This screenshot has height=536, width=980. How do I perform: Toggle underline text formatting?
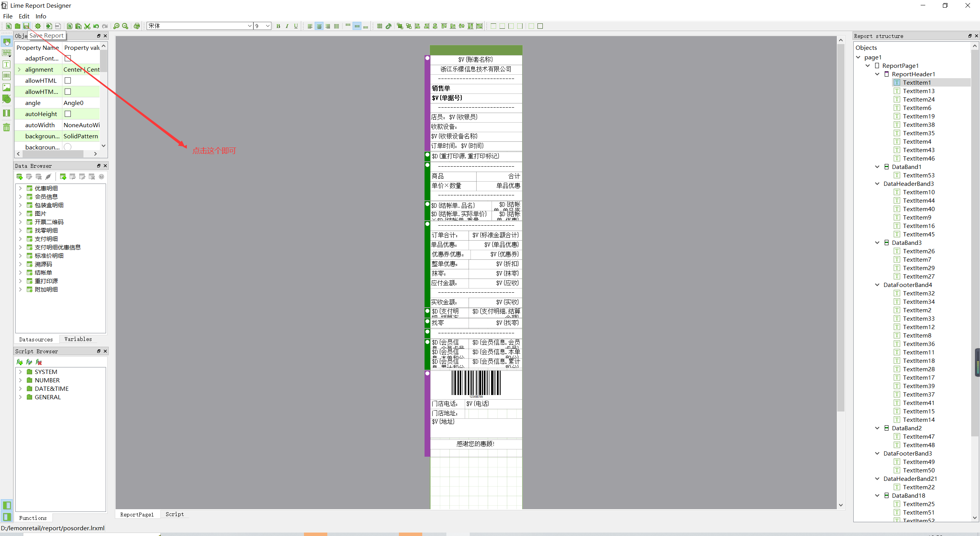point(296,26)
